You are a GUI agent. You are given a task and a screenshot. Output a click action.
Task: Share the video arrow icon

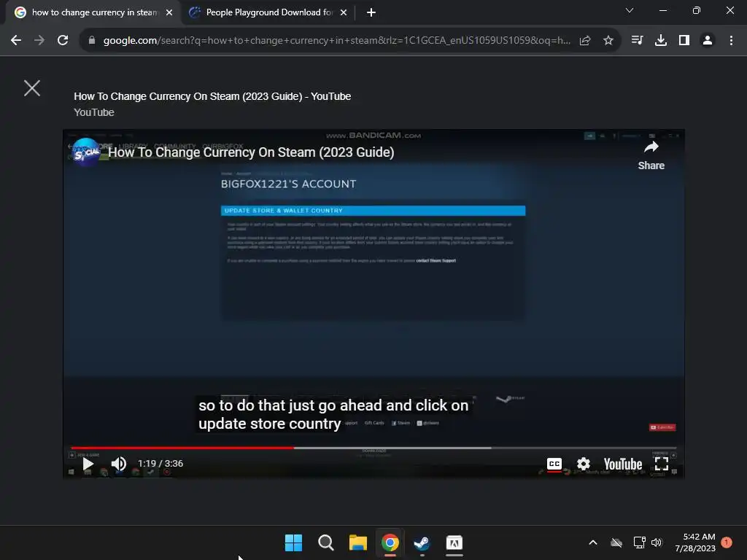[x=651, y=147]
